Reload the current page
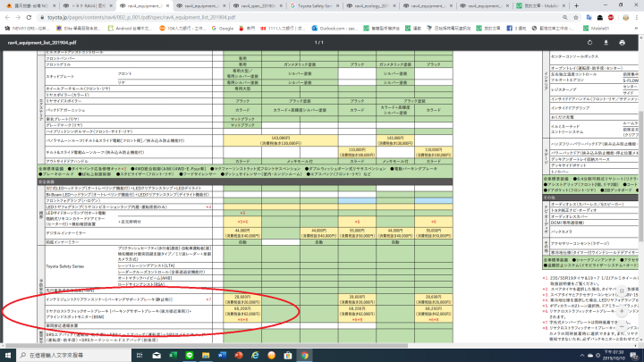Image resolution: width=644 pixels, height=362 pixels. 29,18
